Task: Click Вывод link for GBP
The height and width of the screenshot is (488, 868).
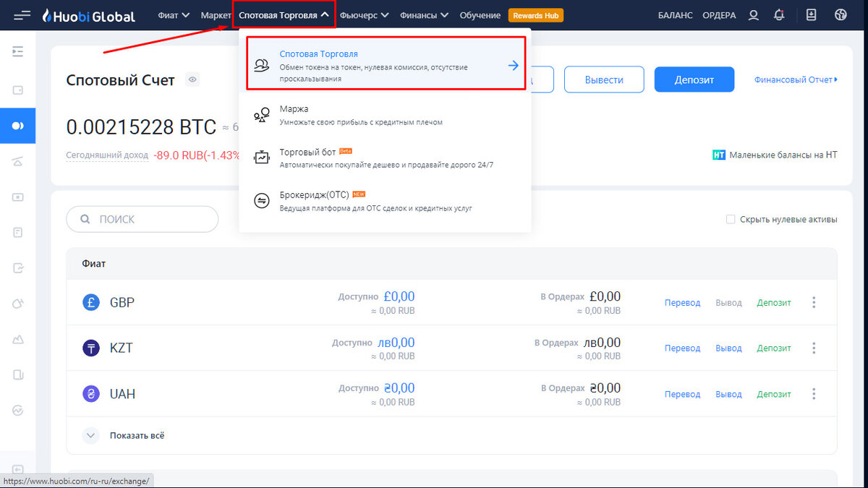Action: 728,302
